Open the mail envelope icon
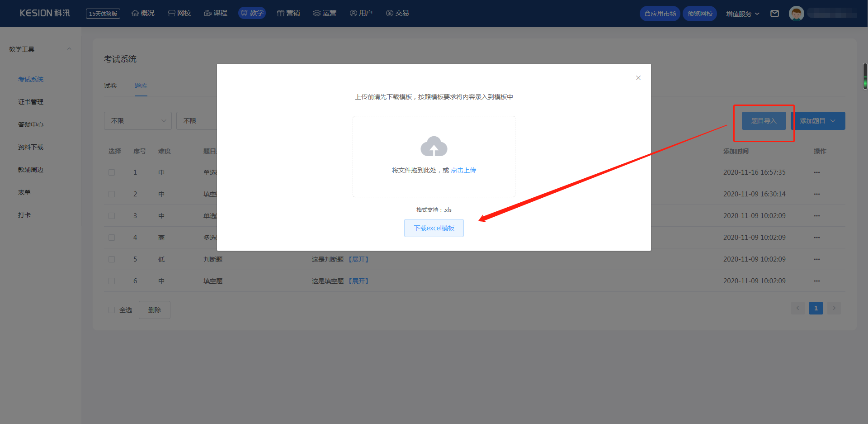Image resolution: width=868 pixels, height=424 pixels. click(774, 14)
